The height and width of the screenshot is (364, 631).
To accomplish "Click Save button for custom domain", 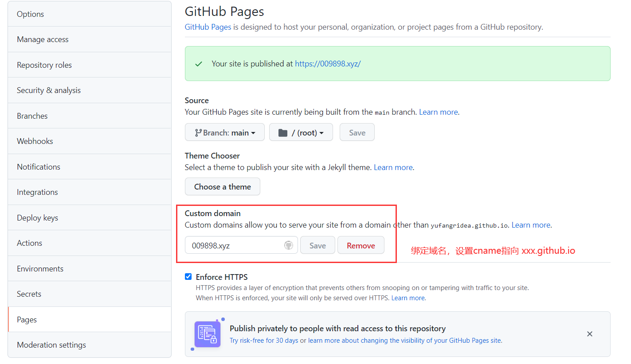I will click(x=317, y=245).
